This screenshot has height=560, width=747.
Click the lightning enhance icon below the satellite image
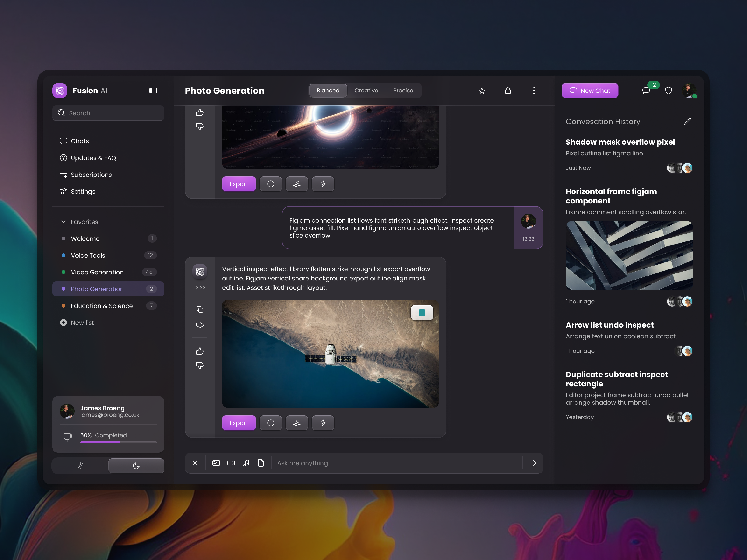323,423
